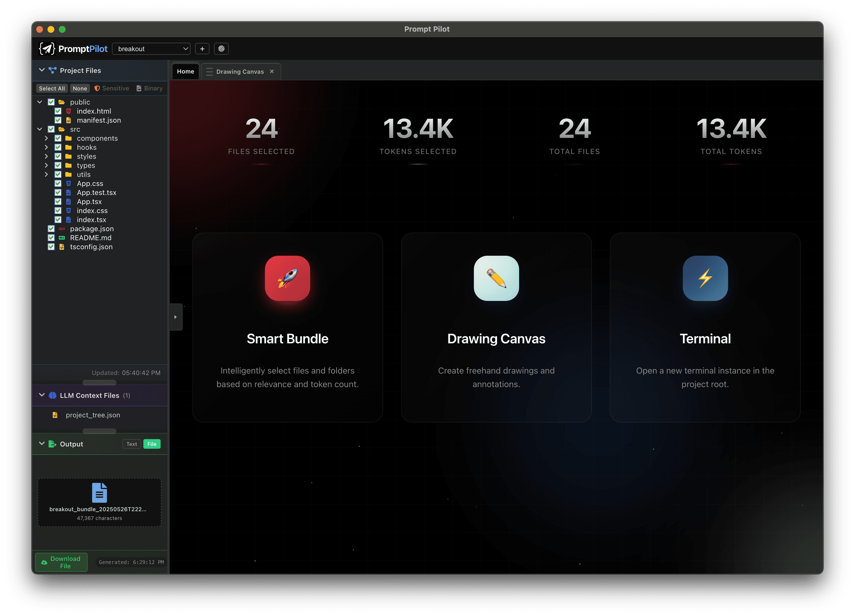Click the Binary file icon

pyautogui.click(x=139, y=88)
